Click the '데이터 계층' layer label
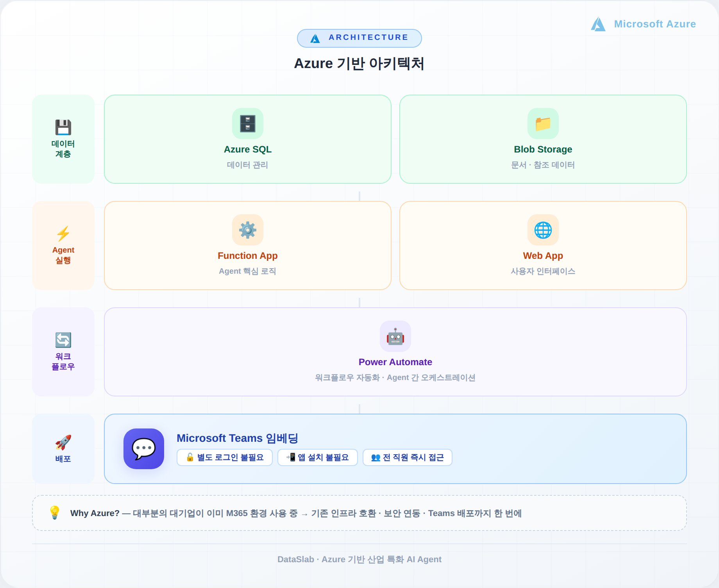 (63, 149)
